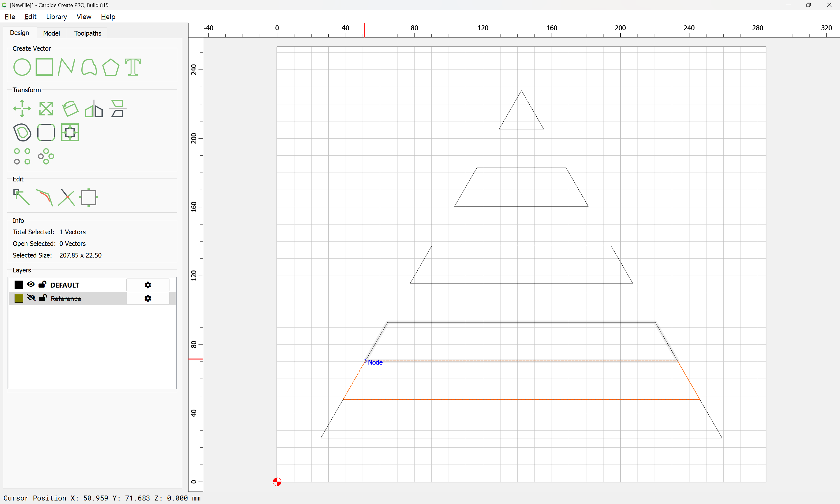Open the Corner rounding tool
The width and height of the screenshot is (840, 504).
click(x=46, y=132)
